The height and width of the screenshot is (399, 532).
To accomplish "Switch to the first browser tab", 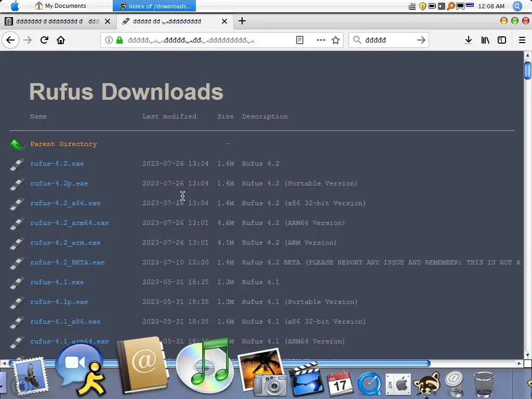I will 58,21.
